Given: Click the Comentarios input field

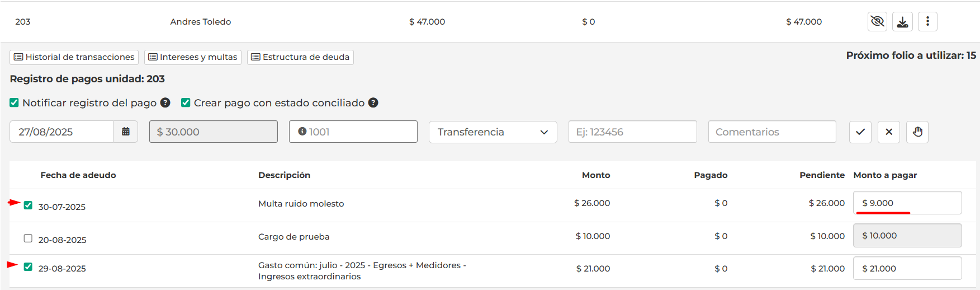Looking at the screenshot, I should (x=772, y=132).
